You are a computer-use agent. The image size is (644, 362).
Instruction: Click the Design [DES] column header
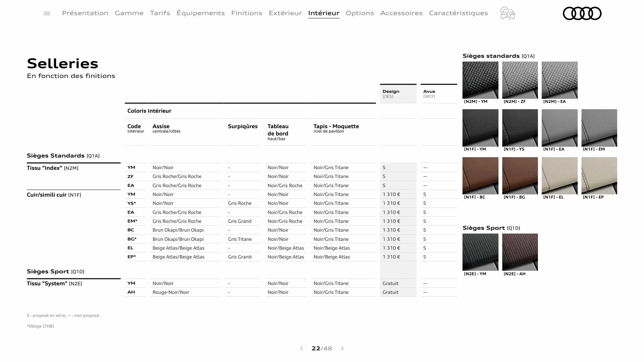[x=398, y=94]
